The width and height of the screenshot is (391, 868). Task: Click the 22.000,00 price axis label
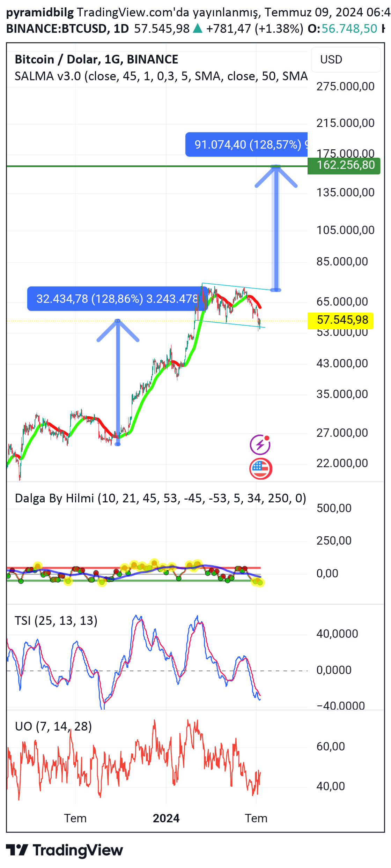click(342, 463)
